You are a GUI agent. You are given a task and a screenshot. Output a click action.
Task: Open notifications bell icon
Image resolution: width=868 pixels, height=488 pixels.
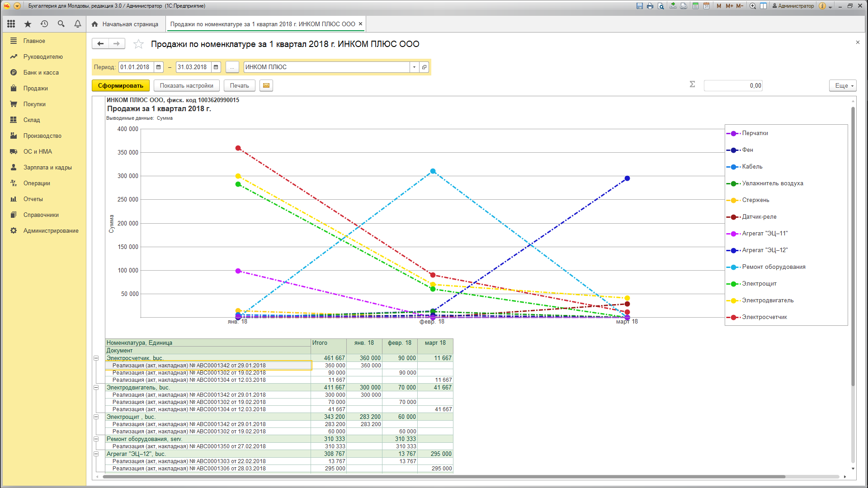click(78, 24)
